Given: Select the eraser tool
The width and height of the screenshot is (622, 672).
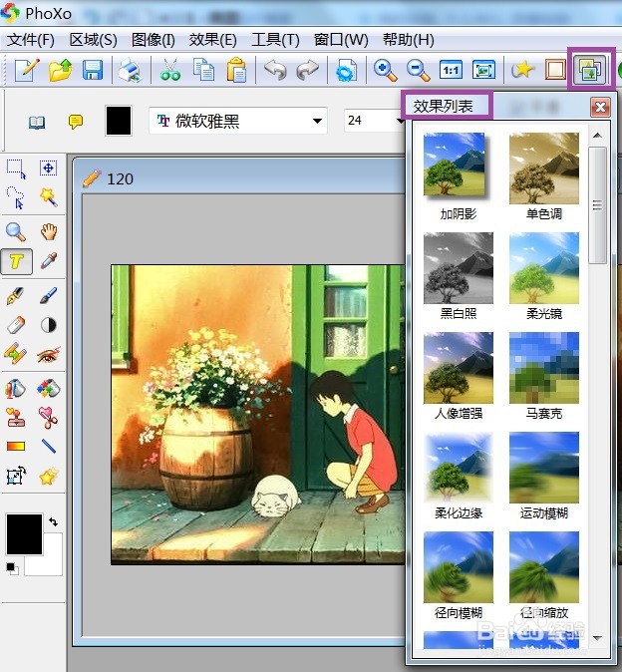Looking at the screenshot, I should 16,325.
